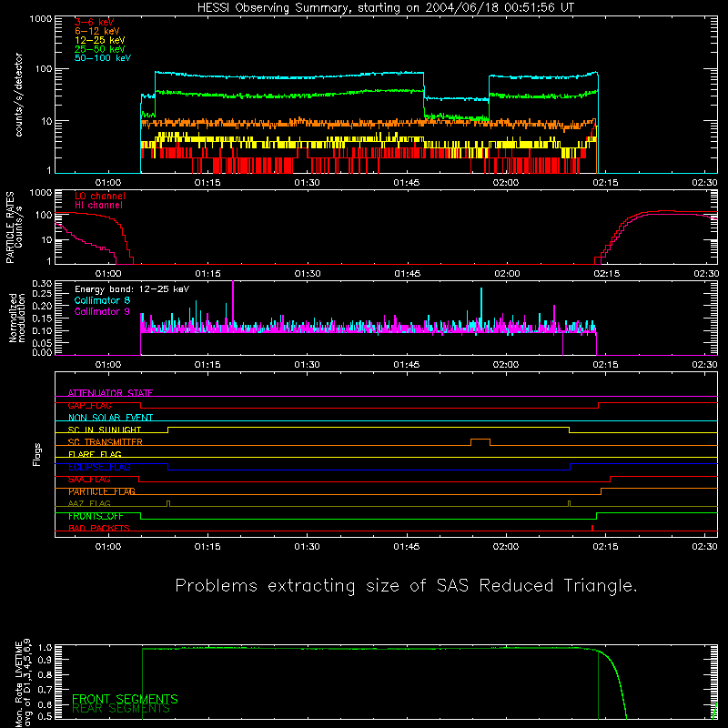Click the FLARE_FLAG label

[95, 454]
